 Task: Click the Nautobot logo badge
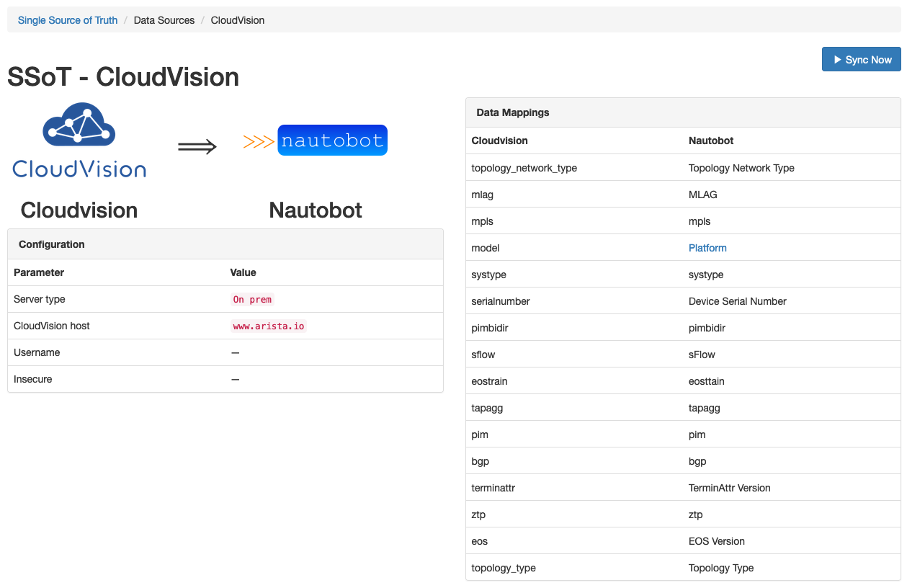(x=332, y=140)
